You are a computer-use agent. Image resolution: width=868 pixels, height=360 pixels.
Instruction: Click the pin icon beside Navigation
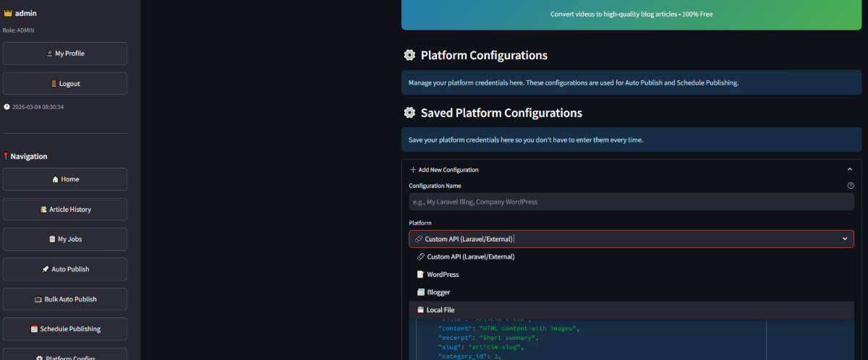(x=6, y=156)
